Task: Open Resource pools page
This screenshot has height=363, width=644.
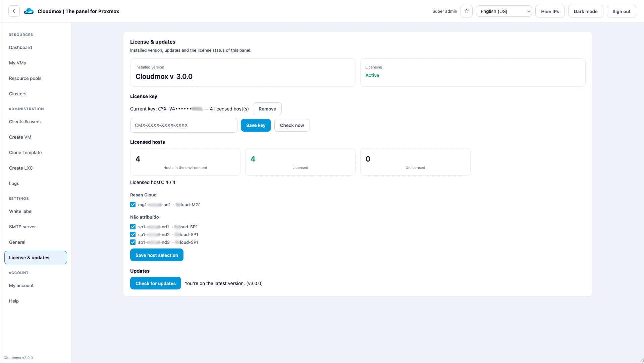Action: 36,78
